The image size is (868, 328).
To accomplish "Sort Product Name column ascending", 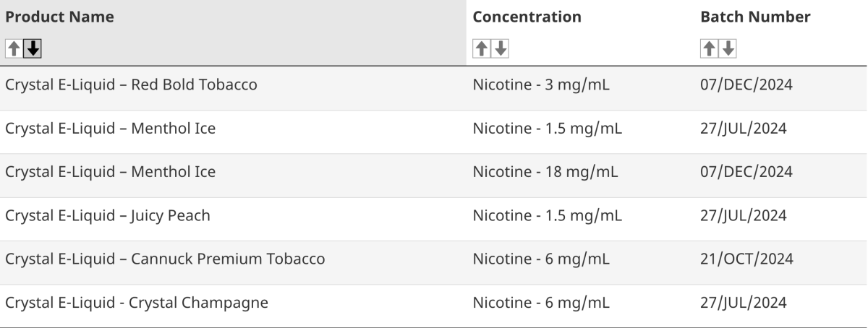I will [x=14, y=48].
